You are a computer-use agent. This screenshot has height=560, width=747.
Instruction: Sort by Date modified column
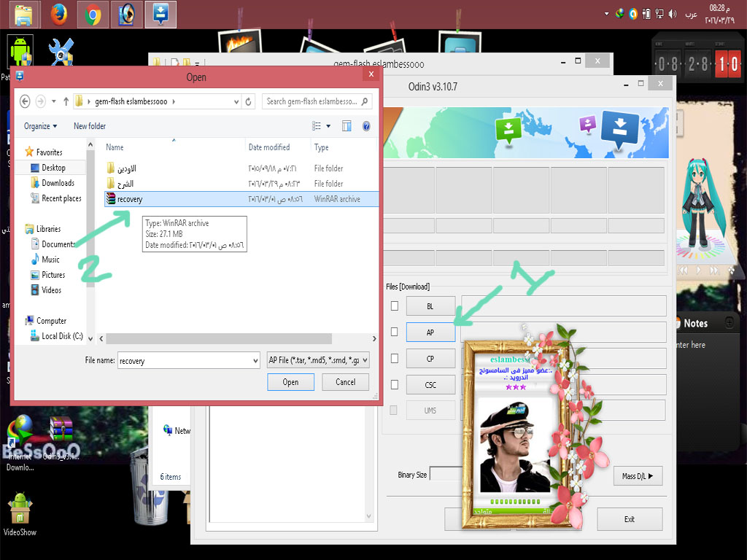tap(269, 147)
